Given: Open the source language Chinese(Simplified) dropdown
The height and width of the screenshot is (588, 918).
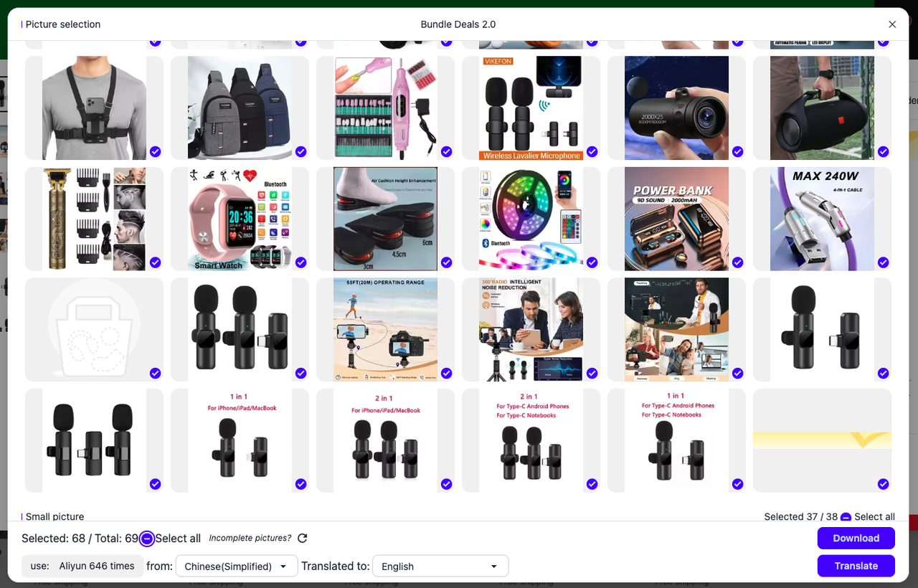Looking at the screenshot, I should 236,566.
